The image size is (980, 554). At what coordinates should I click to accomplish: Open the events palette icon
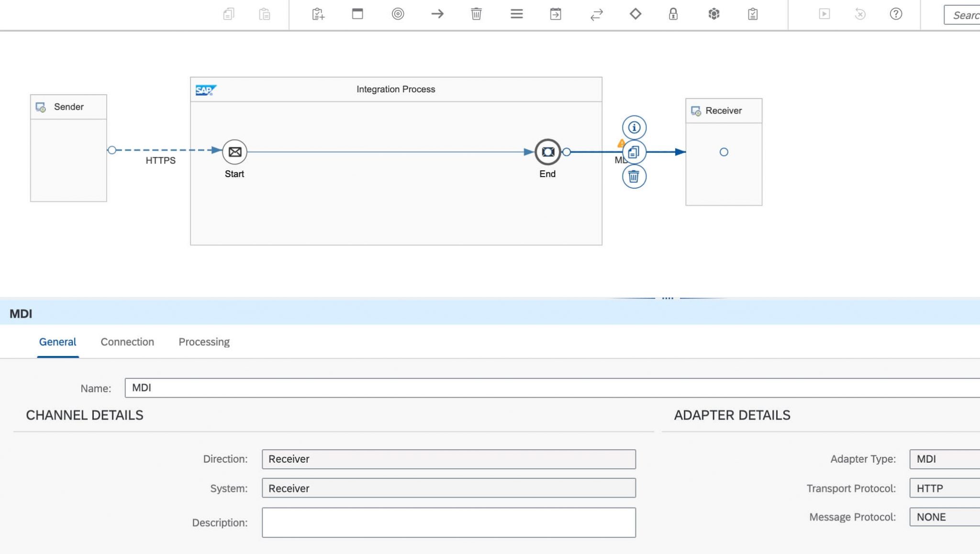tap(397, 14)
